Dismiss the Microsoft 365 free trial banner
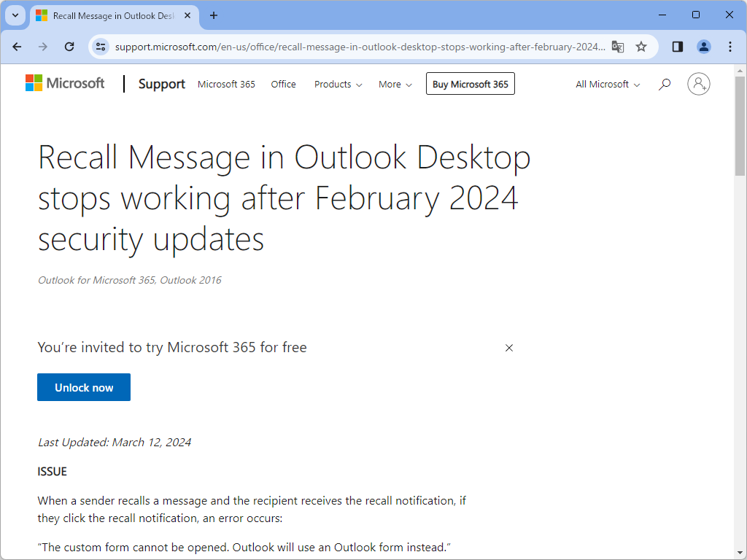747x560 pixels. click(508, 348)
